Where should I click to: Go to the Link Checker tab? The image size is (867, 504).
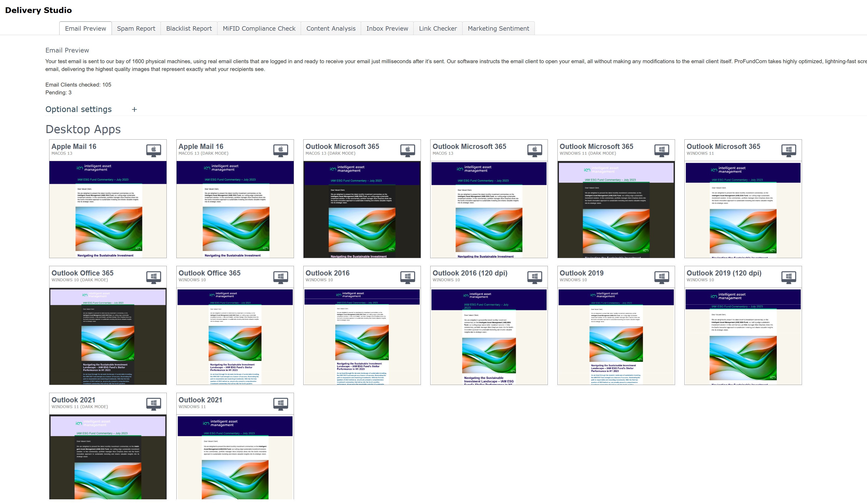coord(438,29)
